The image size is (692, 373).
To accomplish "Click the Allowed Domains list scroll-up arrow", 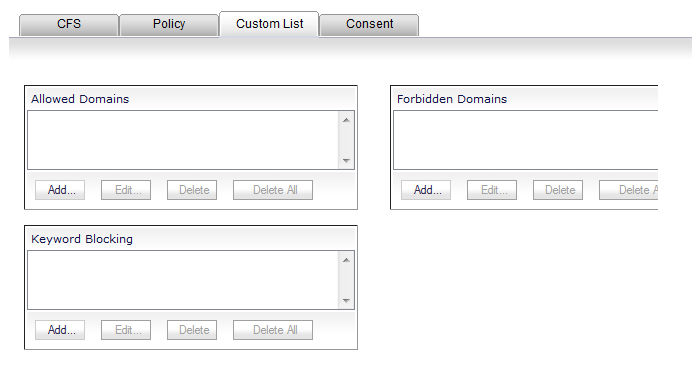I will 346,120.
